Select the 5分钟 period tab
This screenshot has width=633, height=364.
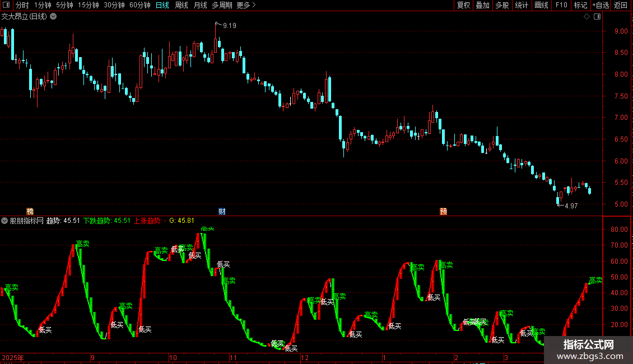click(64, 5)
